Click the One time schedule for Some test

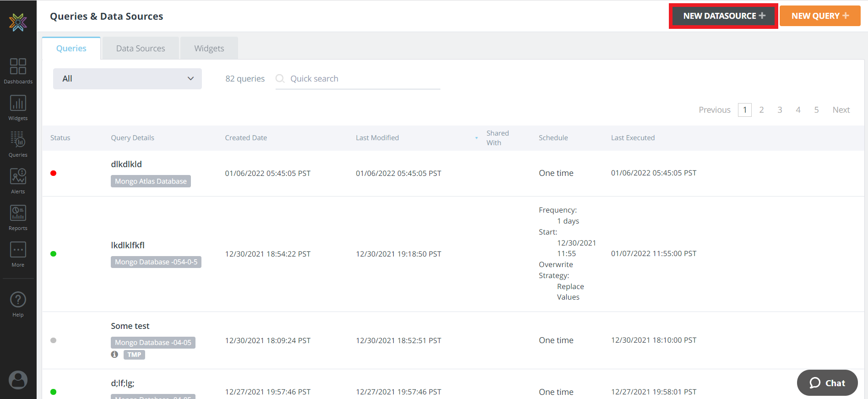click(556, 340)
